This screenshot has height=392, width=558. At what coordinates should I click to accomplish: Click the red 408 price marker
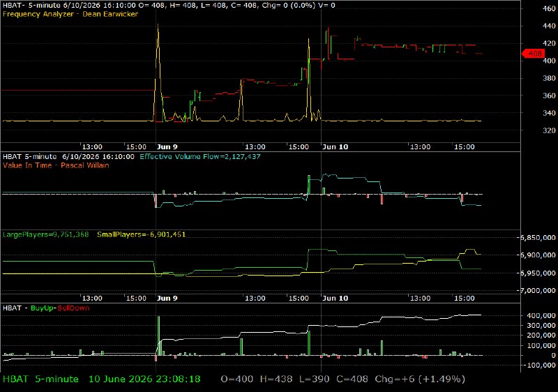pyautogui.click(x=534, y=54)
